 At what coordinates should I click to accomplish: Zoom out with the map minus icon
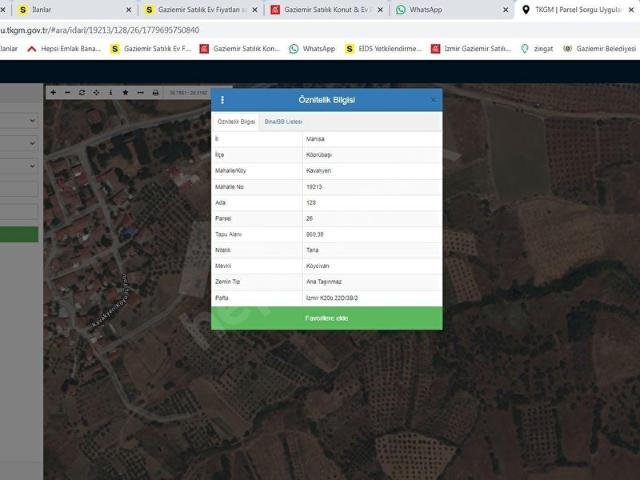point(68,93)
